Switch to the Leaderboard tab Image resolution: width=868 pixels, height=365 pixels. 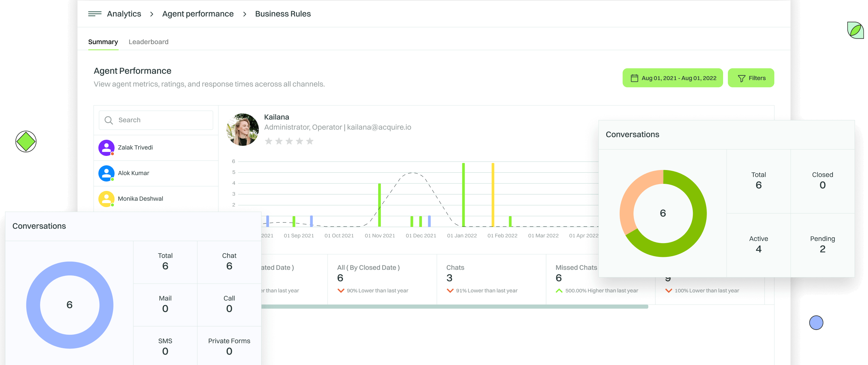pos(148,42)
